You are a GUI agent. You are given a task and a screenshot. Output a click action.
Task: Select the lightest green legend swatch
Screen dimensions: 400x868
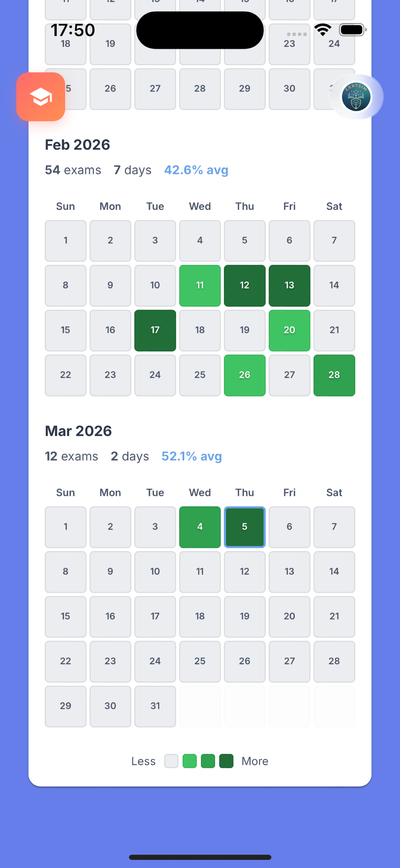189,761
